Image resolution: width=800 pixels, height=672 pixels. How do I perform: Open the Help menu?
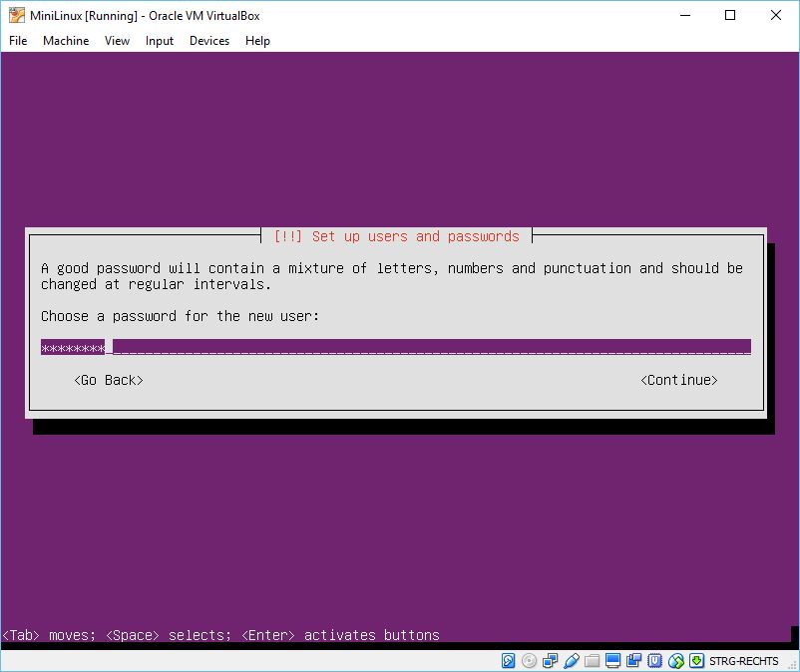coord(257,41)
